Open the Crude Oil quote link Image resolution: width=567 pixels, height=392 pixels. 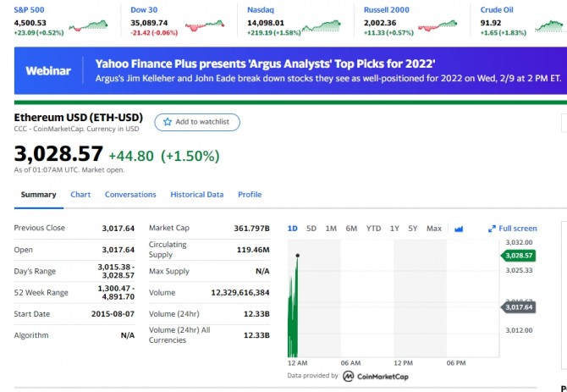497,10
